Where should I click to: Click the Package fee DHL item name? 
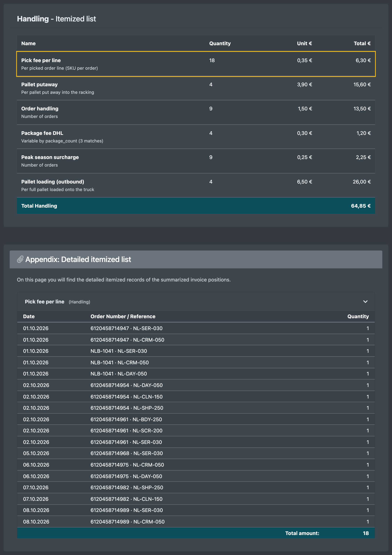coord(42,133)
